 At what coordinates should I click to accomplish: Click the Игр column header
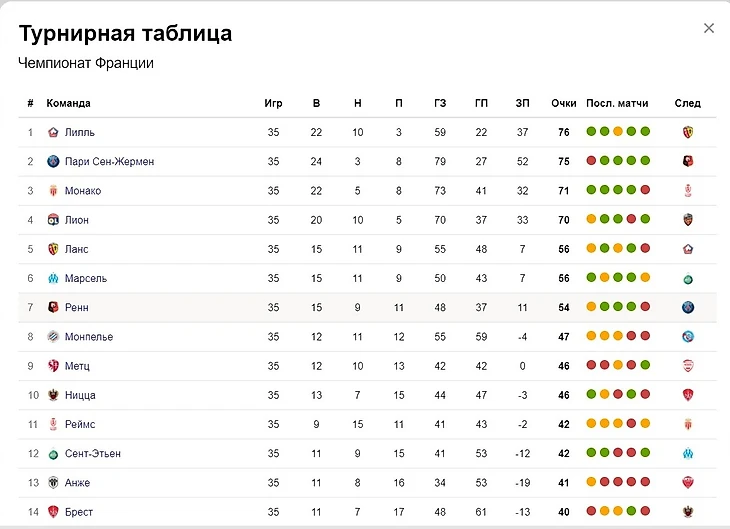click(273, 103)
